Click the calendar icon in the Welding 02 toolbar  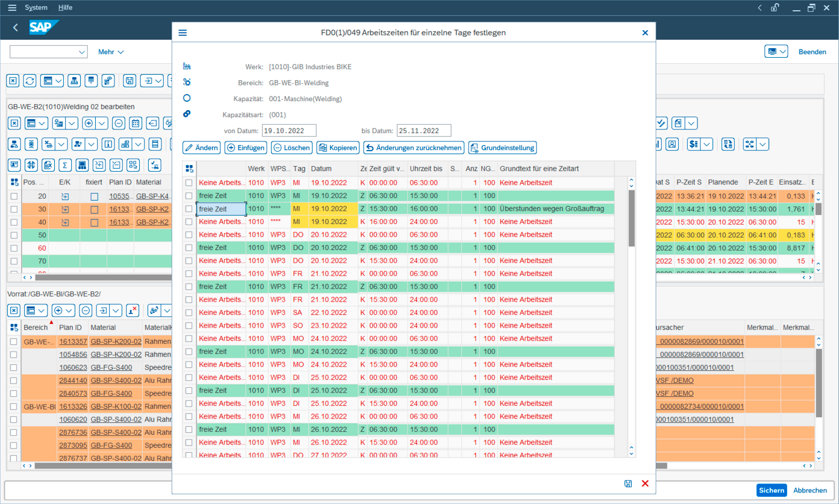click(136, 123)
